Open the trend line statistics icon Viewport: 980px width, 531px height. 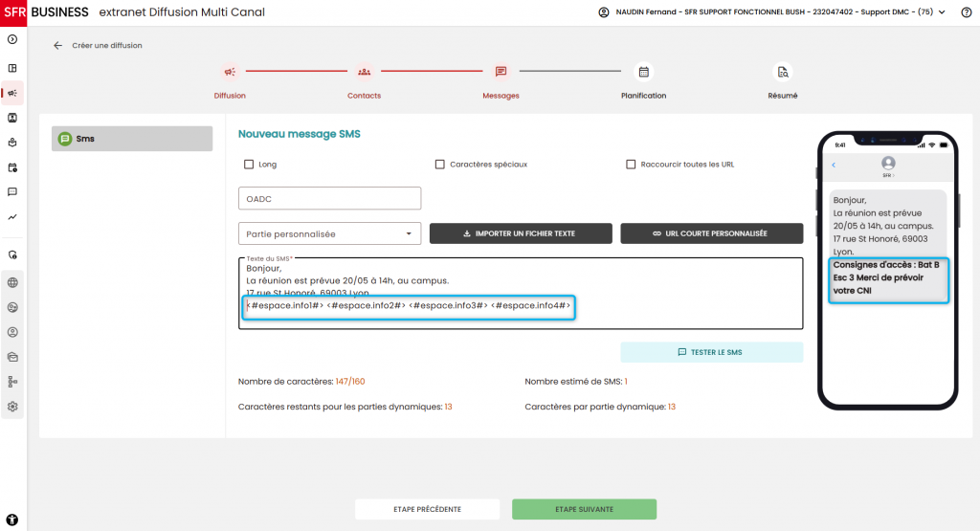pos(12,217)
